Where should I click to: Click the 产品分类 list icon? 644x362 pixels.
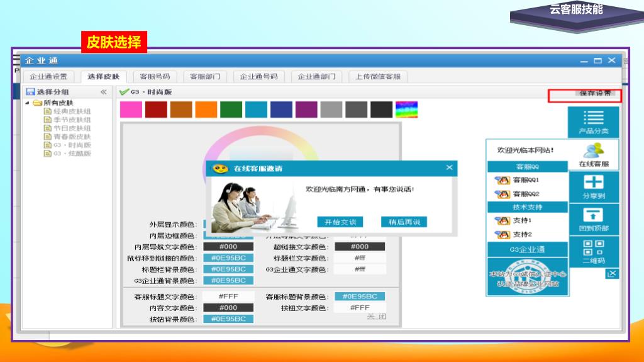pos(594,118)
